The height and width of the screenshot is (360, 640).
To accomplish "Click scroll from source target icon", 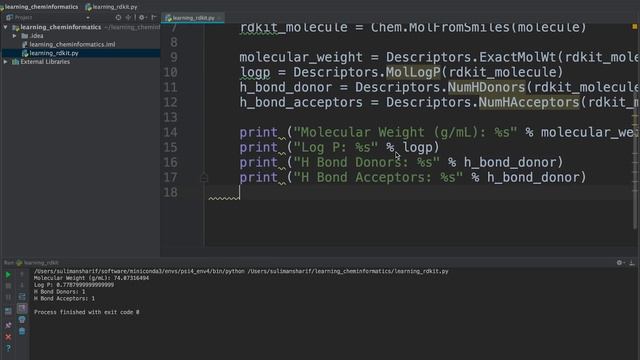I will (x=118, y=18).
